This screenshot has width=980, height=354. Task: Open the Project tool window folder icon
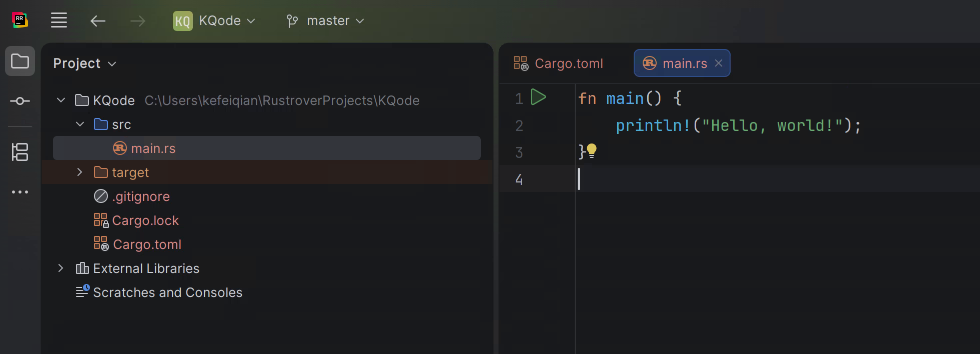20,61
